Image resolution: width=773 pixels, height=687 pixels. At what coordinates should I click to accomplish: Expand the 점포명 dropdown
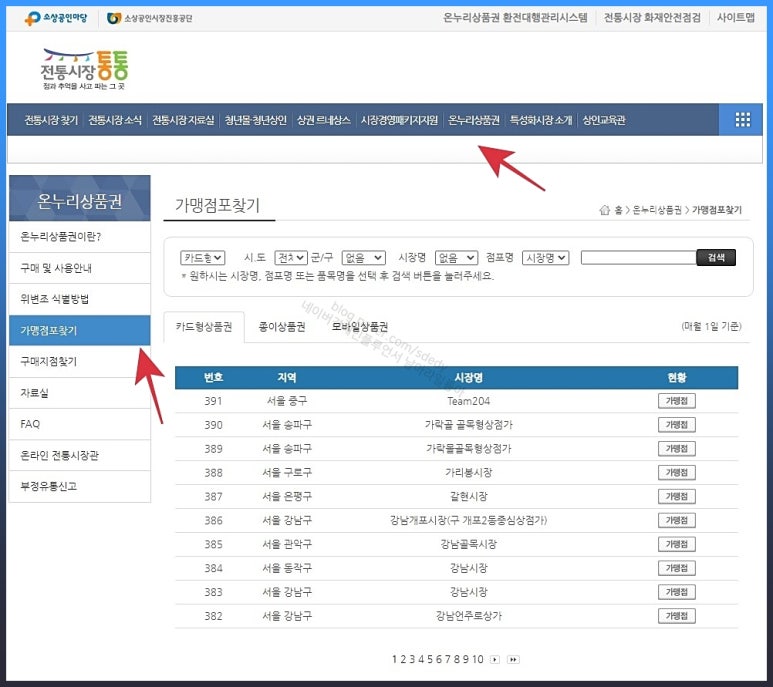click(x=546, y=258)
